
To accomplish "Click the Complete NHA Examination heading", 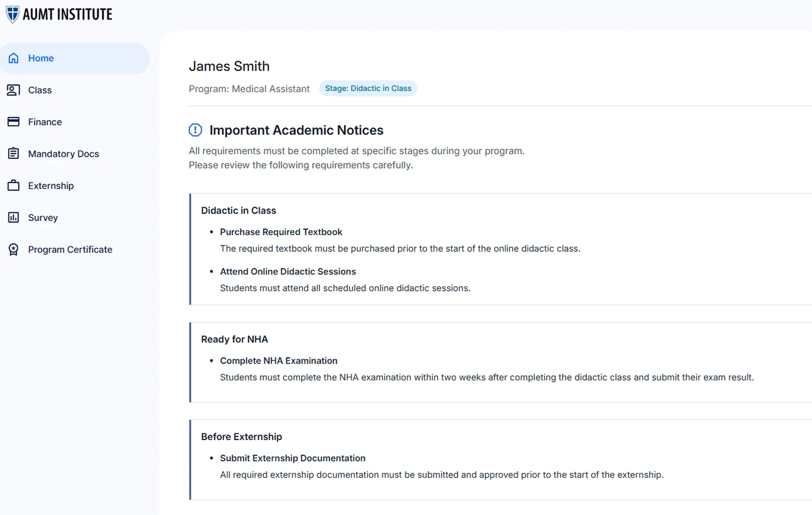I will tap(279, 361).
